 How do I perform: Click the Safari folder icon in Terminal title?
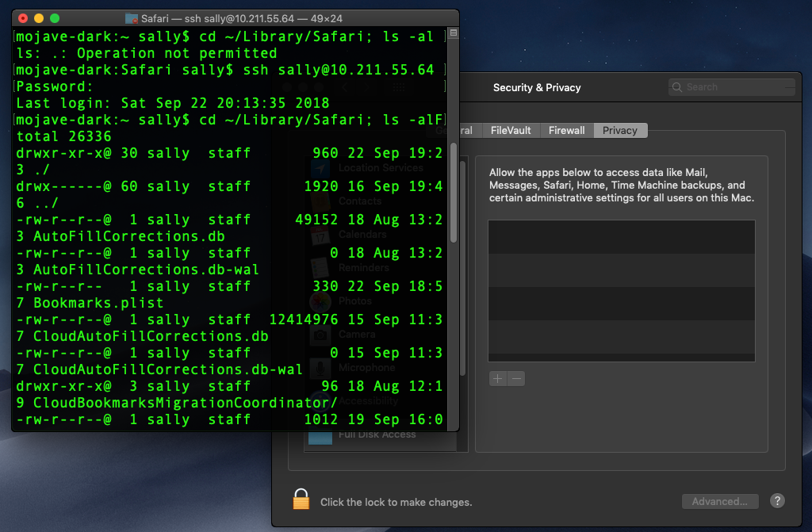[132, 18]
